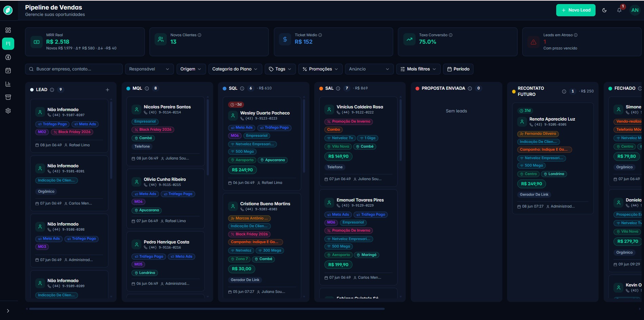The width and height of the screenshot is (644, 320).
Task: Open the dashboard grid icon in sidebar
Action: 8,30
